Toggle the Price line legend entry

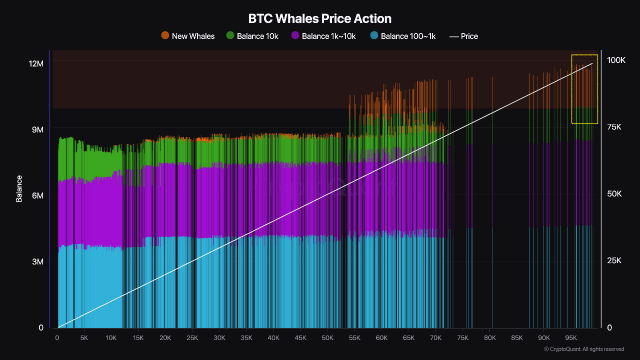pyautogui.click(x=464, y=36)
